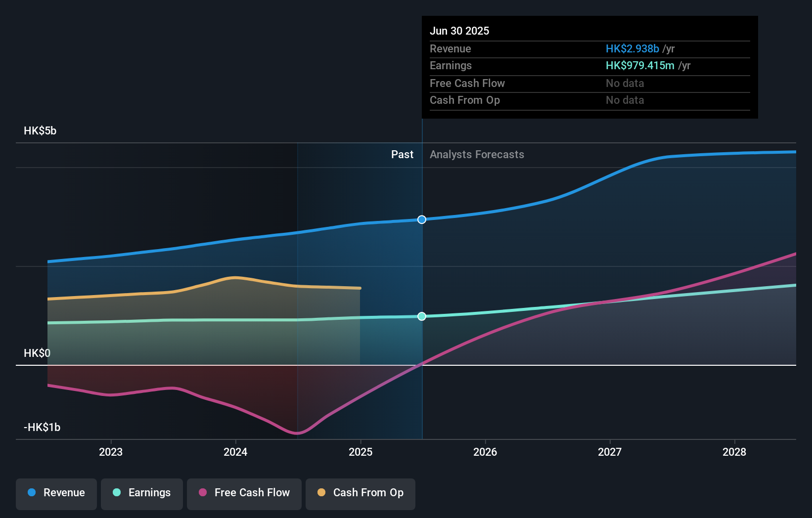The height and width of the screenshot is (518, 812).
Task: Click the Cash From Op legend dot icon
Action: pyautogui.click(x=321, y=493)
